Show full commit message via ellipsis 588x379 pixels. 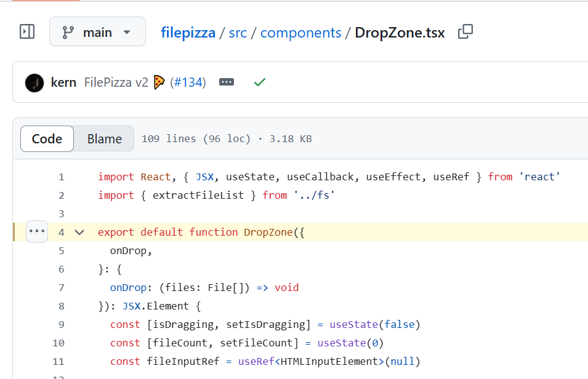(226, 81)
